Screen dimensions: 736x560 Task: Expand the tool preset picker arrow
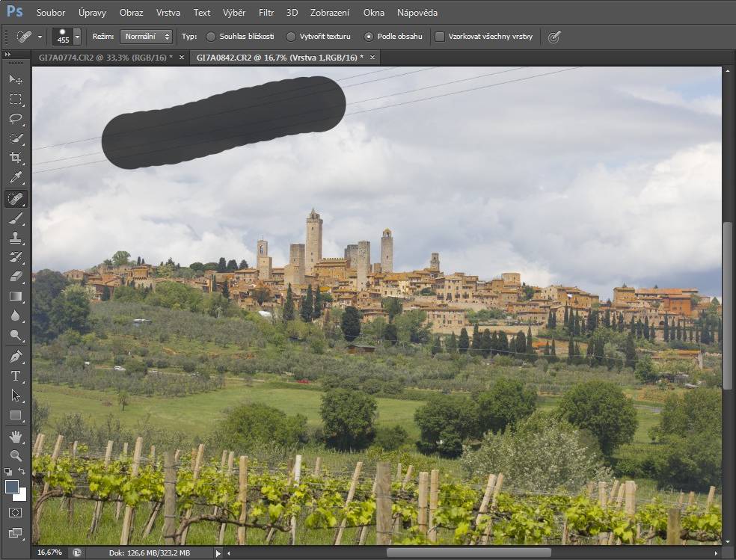coord(40,36)
